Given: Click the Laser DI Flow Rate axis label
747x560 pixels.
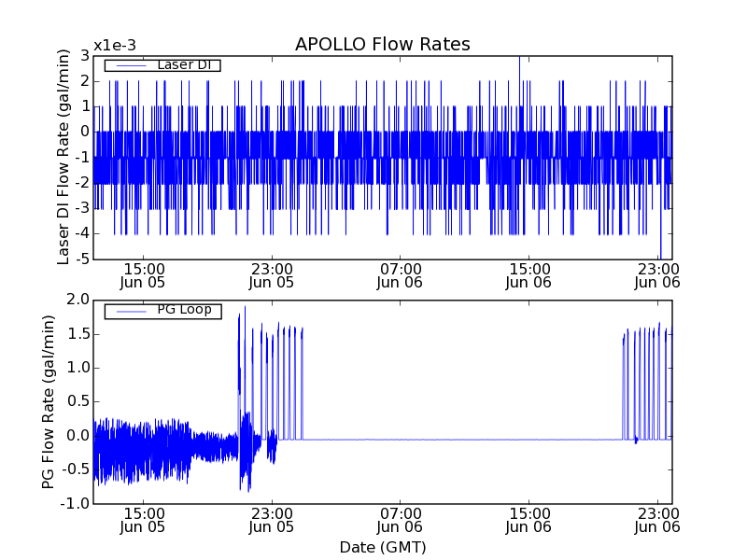Looking at the screenshot, I should [63, 157].
